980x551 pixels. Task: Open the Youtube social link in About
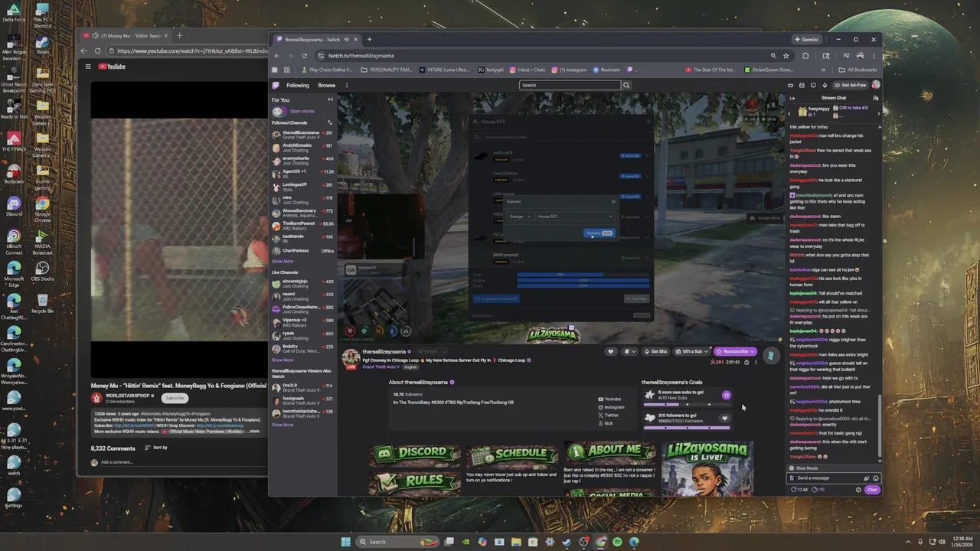(610, 399)
